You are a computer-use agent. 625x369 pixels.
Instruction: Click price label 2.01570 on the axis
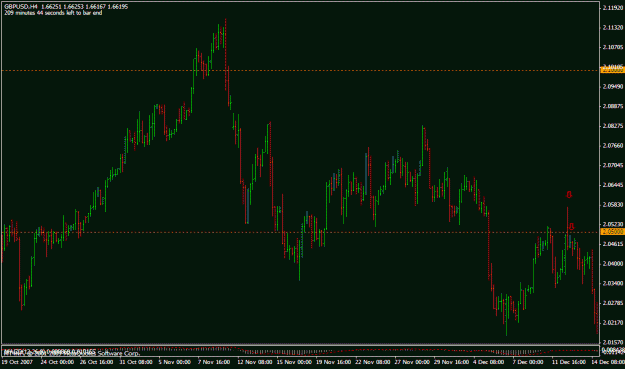(x=613, y=342)
